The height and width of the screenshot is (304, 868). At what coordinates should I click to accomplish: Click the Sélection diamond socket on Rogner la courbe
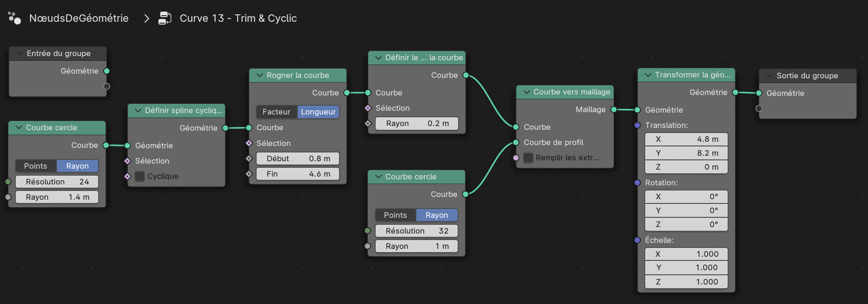(x=249, y=143)
